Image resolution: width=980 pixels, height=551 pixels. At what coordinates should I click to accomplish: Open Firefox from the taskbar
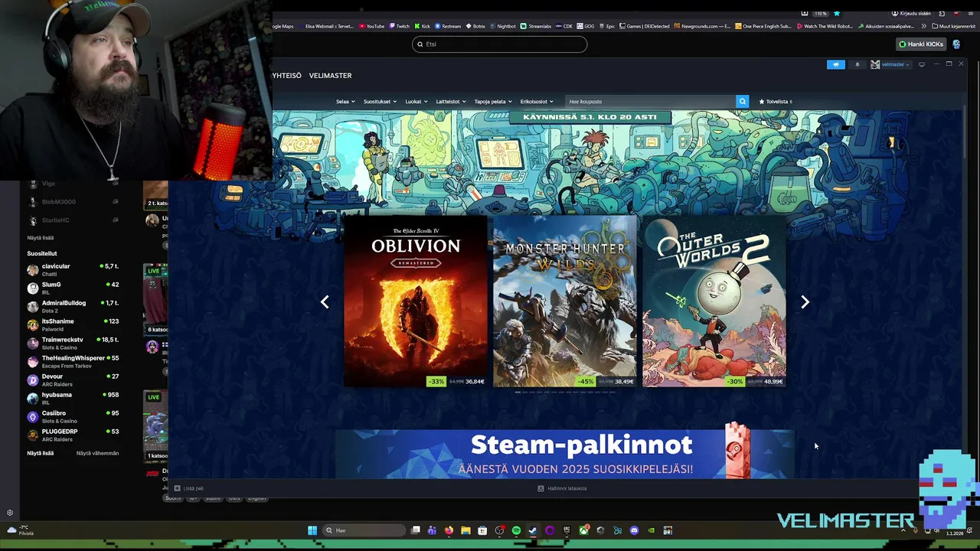coord(449,530)
